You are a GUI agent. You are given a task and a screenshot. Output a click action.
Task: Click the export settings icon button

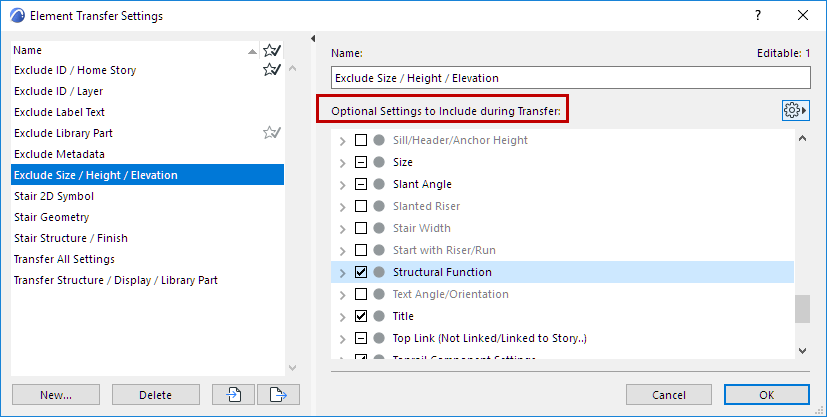point(279,395)
